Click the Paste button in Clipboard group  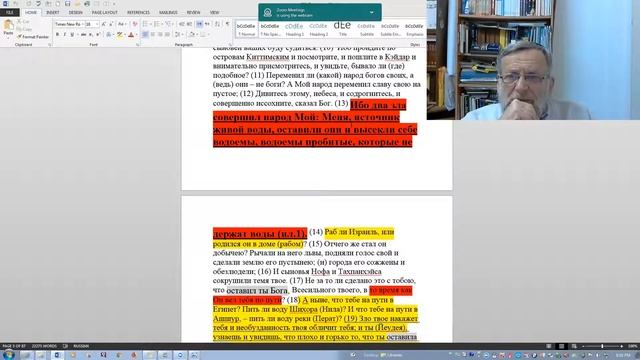click(x=8, y=28)
